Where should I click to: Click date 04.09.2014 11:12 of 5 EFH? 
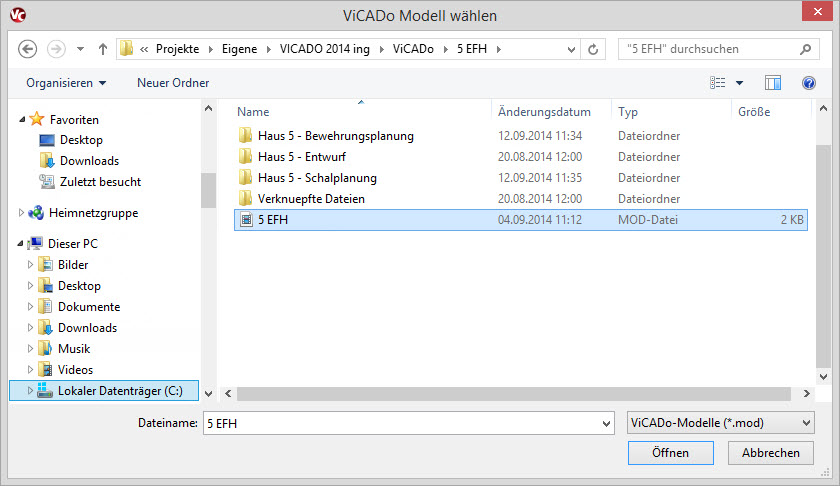click(539, 220)
